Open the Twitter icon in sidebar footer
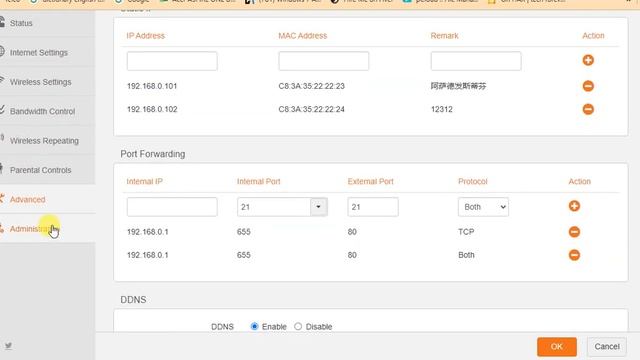Image resolution: width=640 pixels, height=360 pixels. [8, 346]
